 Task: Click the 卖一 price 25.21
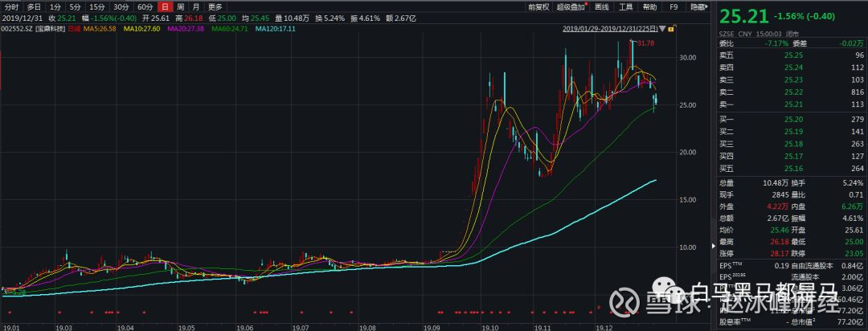(x=792, y=104)
